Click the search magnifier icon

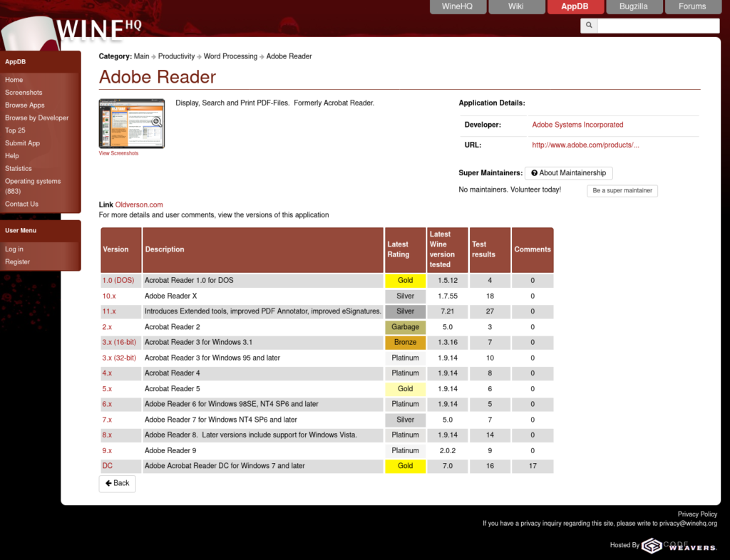click(x=589, y=25)
